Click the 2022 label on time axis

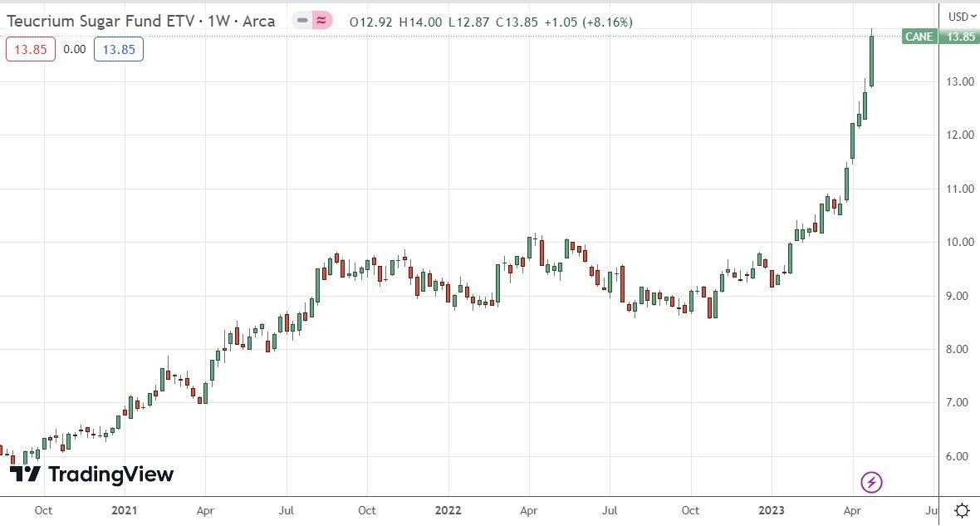pyautogui.click(x=448, y=509)
